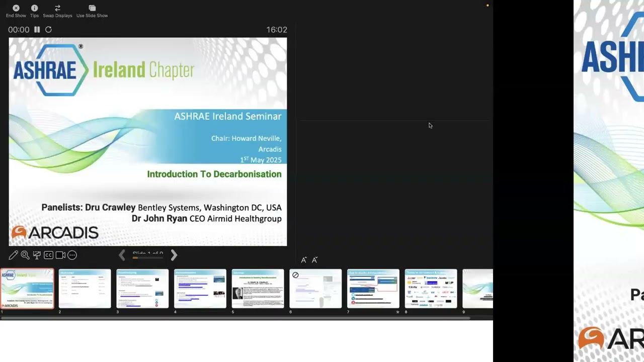Open the more options ellipsis menu
Viewport: 644px width, 362px height.
click(72, 255)
